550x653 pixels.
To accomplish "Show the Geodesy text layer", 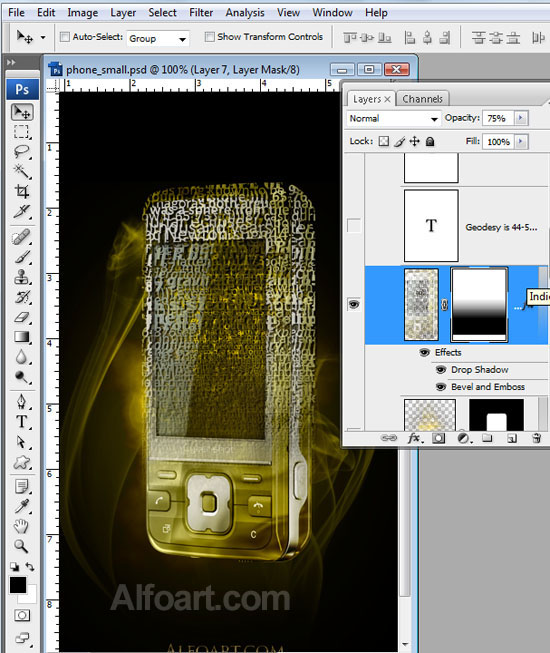I will (354, 226).
